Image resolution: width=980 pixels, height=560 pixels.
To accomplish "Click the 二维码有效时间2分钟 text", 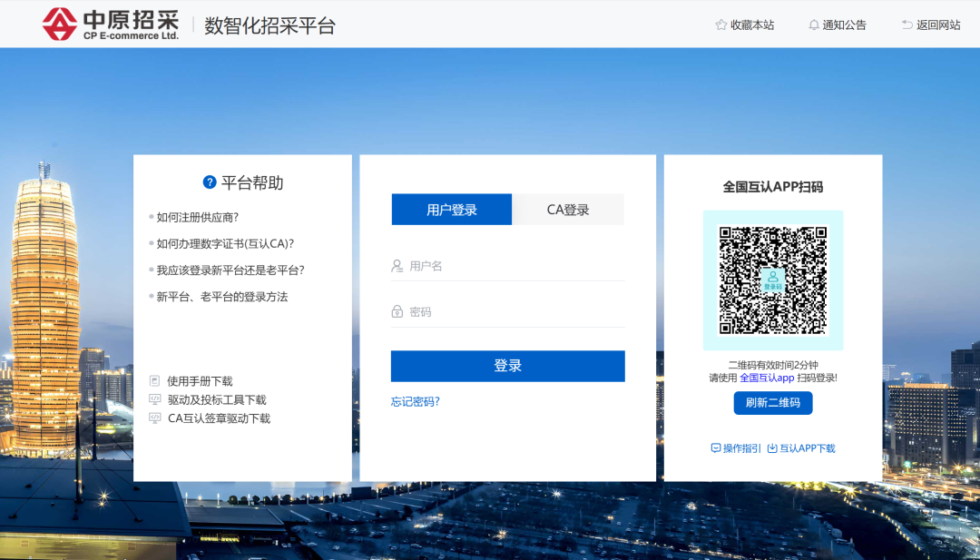I will point(773,365).
